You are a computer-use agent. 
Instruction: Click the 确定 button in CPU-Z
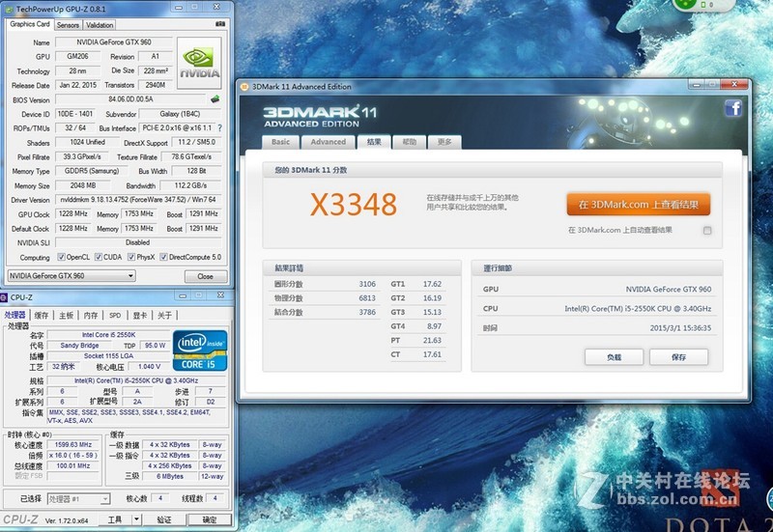209,519
